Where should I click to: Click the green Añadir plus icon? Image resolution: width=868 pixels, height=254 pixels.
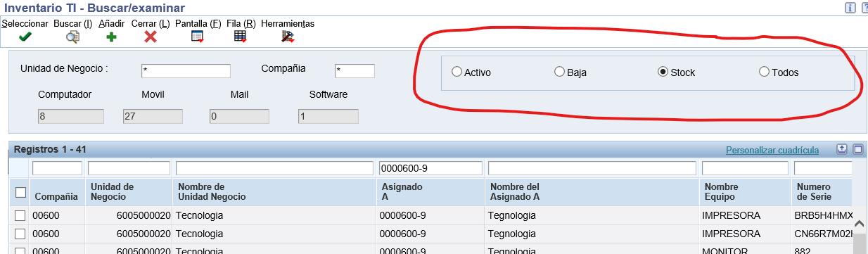[111, 37]
